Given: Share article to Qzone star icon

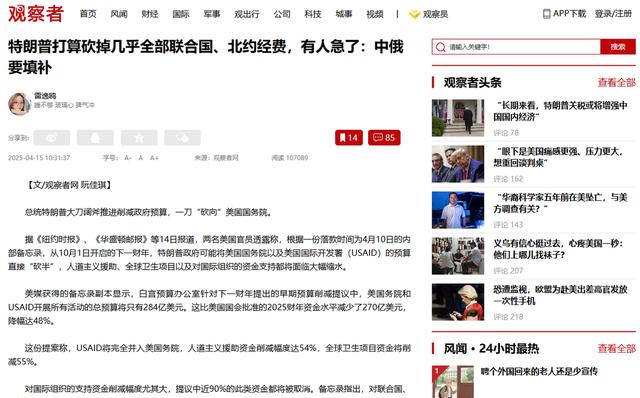Looking at the screenshot, I should pyautogui.click(x=139, y=138).
